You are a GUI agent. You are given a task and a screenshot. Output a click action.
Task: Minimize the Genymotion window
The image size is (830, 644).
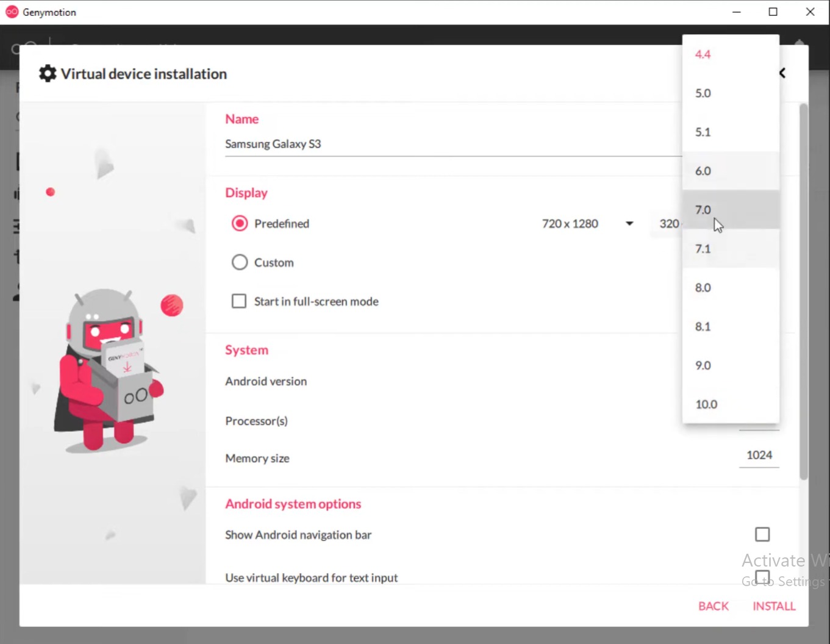coord(737,12)
